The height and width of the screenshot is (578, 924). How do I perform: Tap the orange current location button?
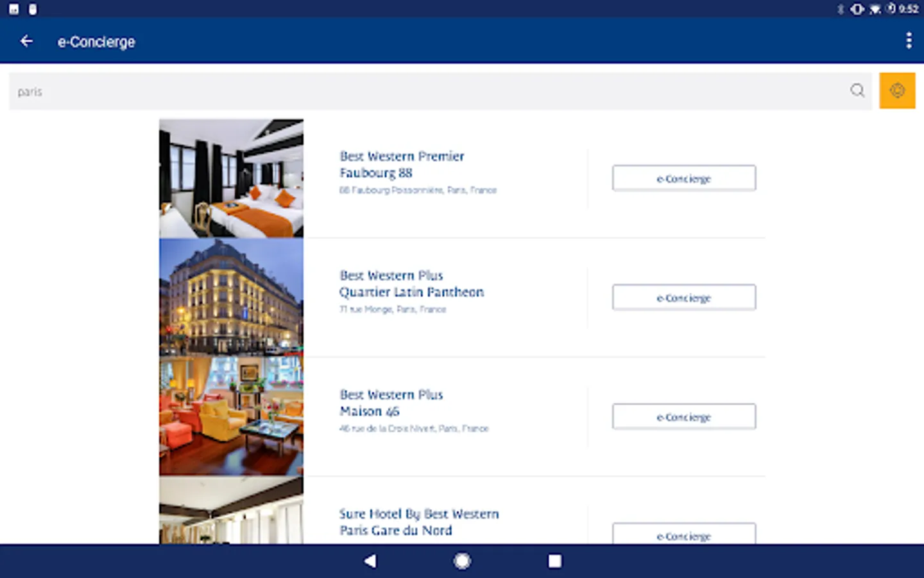(897, 91)
